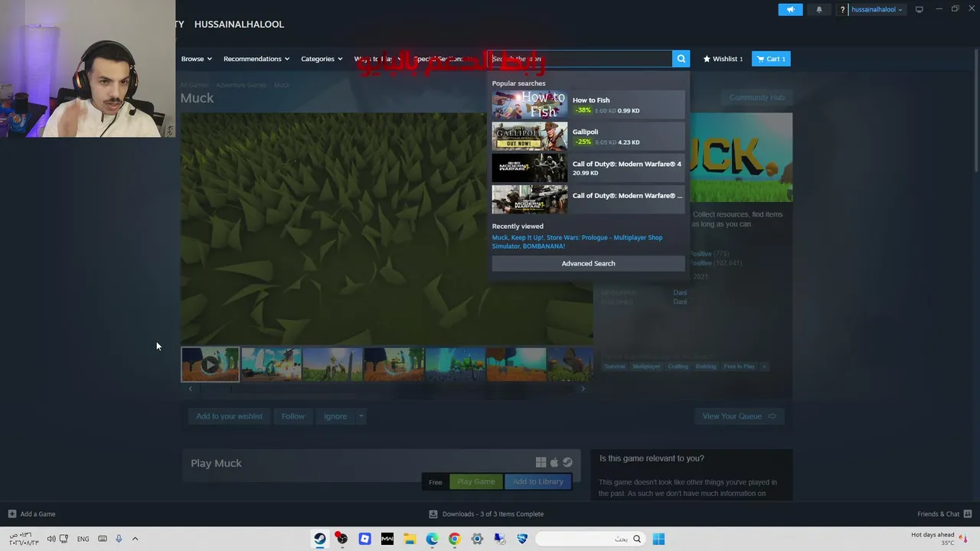Image resolution: width=980 pixels, height=551 pixels.
Task: Click the MW taskbar app icon
Action: 387,539
